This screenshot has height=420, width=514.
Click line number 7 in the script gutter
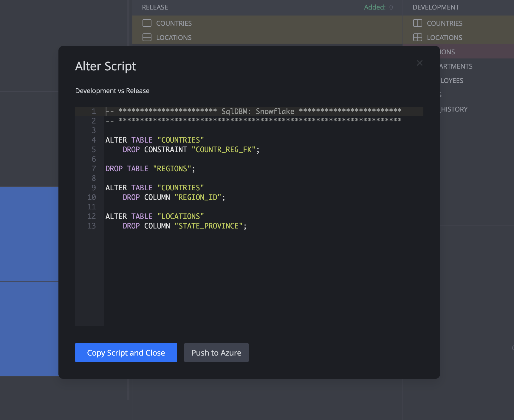(x=94, y=169)
